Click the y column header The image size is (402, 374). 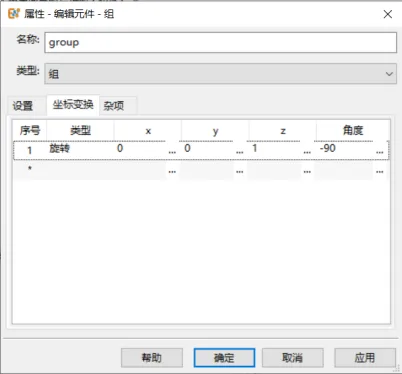click(x=215, y=131)
